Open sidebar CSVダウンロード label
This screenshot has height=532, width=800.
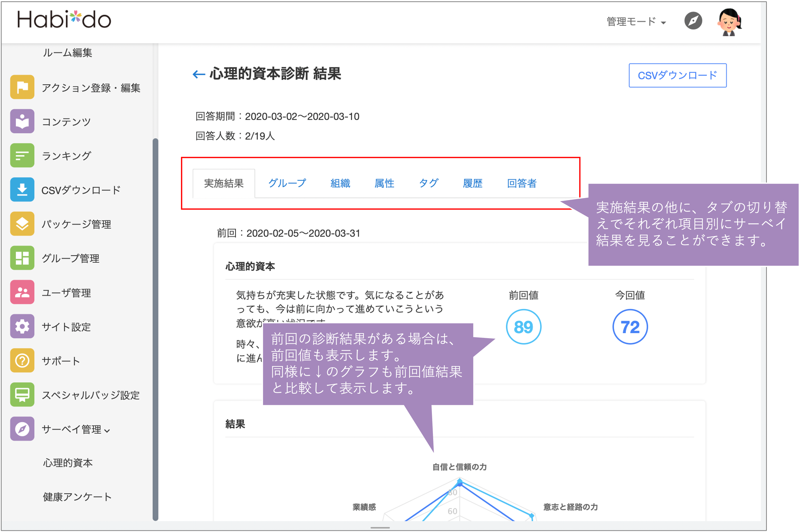click(x=81, y=190)
